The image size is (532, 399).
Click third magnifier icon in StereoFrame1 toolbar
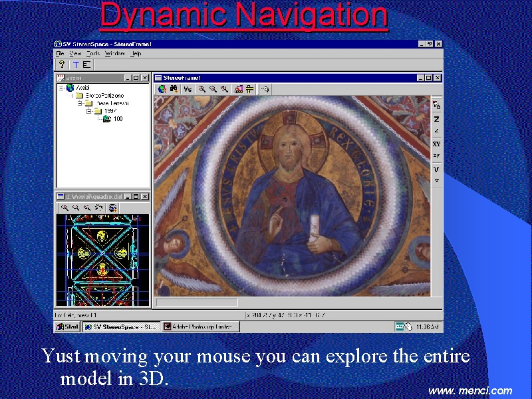tap(224, 89)
